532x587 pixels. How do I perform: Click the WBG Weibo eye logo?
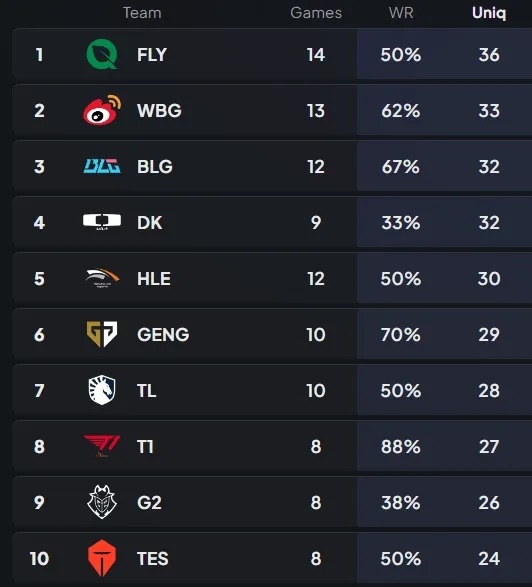(x=102, y=110)
